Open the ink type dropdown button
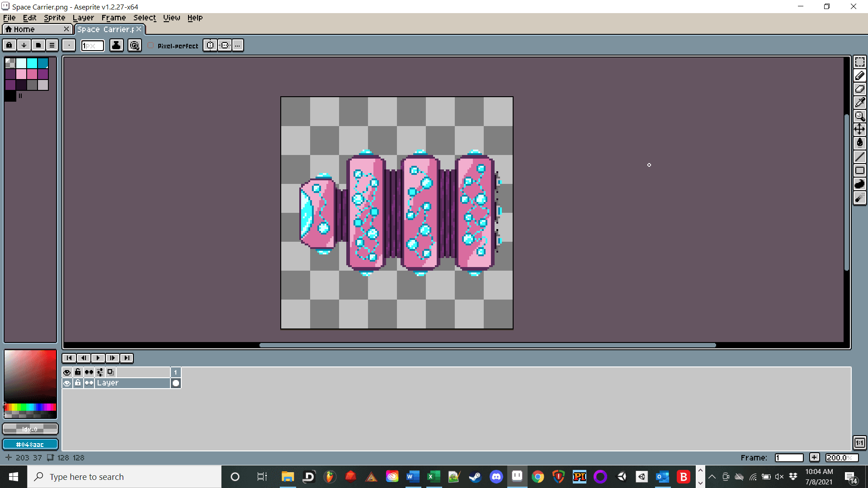 [x=116, y=45]
